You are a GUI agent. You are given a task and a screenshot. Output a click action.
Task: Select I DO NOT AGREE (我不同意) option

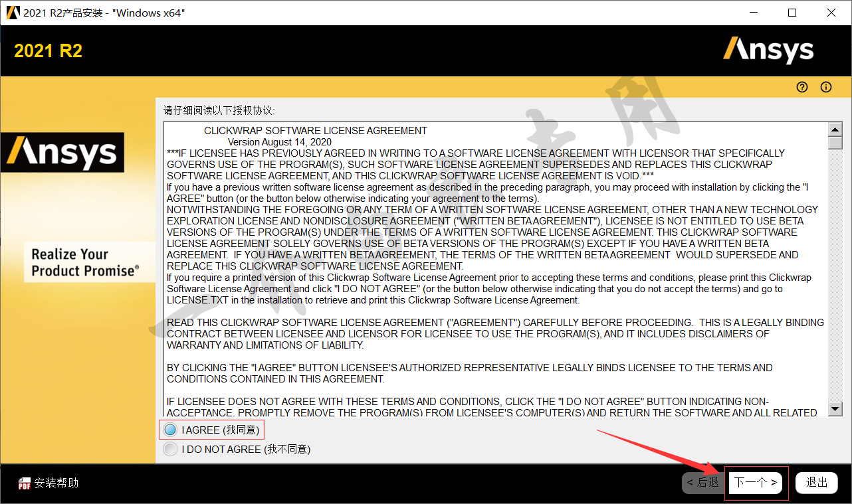(x=170, y=449)
